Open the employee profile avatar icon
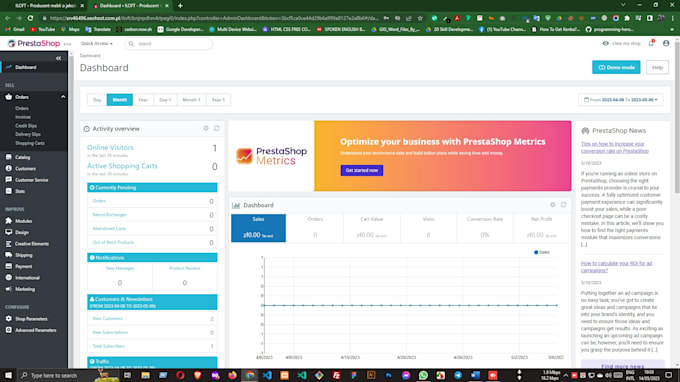 click(666, 43)
